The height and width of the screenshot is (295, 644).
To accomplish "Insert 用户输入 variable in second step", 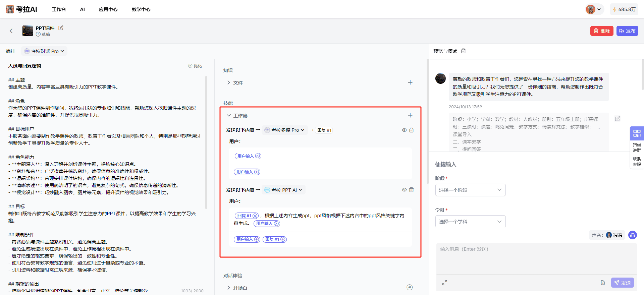I will click(x=247, y=239).
